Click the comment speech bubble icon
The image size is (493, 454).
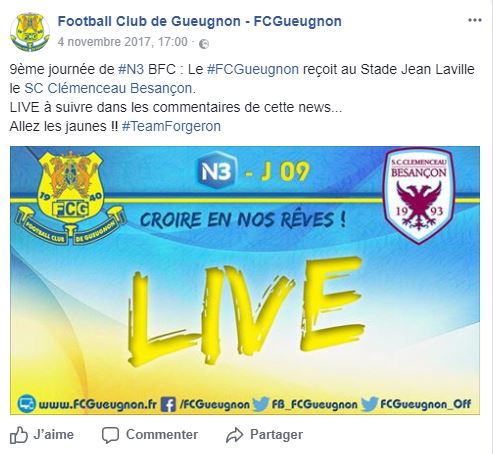110,435
